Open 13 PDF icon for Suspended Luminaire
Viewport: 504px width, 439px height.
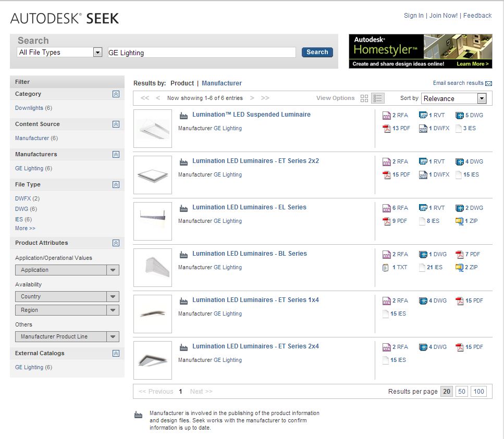pos(386,129)
